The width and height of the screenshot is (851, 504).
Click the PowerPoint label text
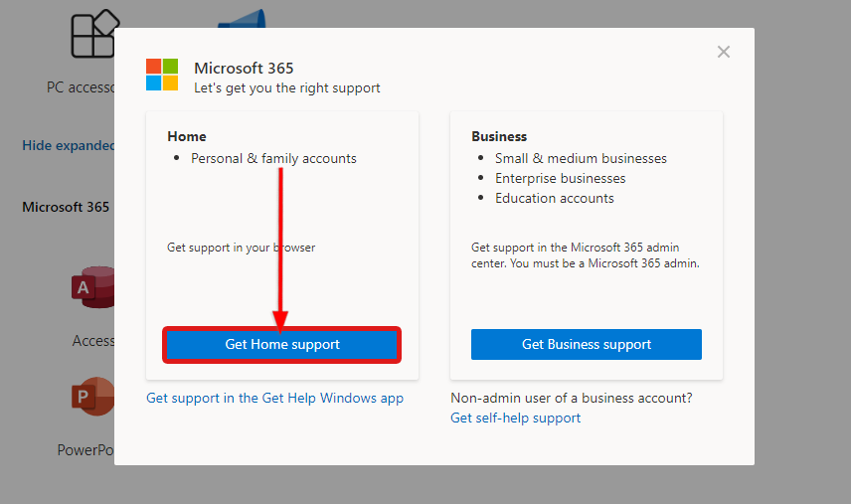(85, 450)
